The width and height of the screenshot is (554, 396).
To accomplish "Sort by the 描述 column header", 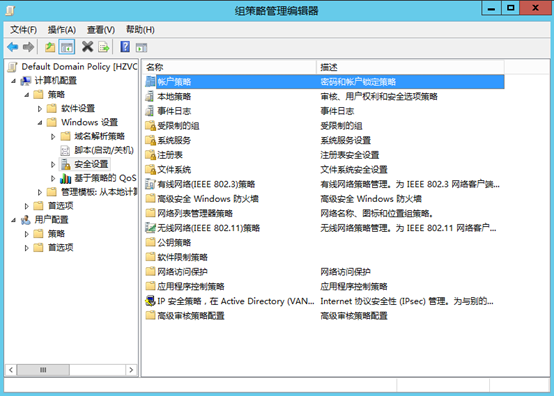I will pos(410,67).
